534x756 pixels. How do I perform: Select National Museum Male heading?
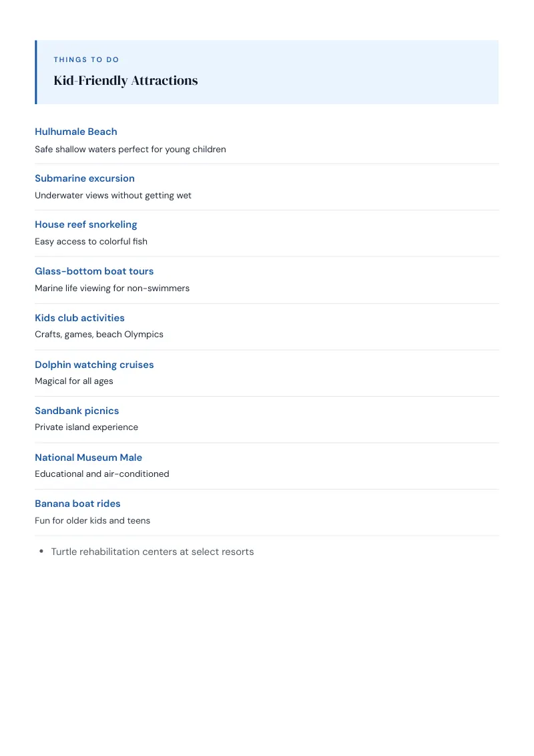[x=88, y=457]
